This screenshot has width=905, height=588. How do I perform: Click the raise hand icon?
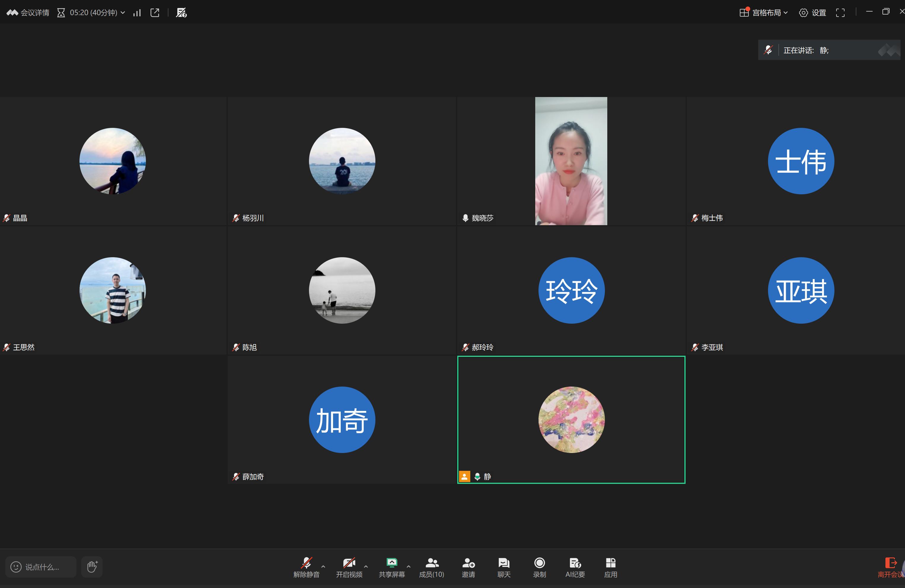(x=92, y=567)
